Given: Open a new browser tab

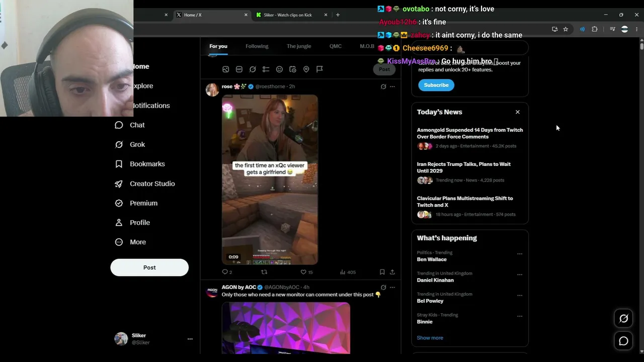Looking at the screenshot, I should coord(338,15).
